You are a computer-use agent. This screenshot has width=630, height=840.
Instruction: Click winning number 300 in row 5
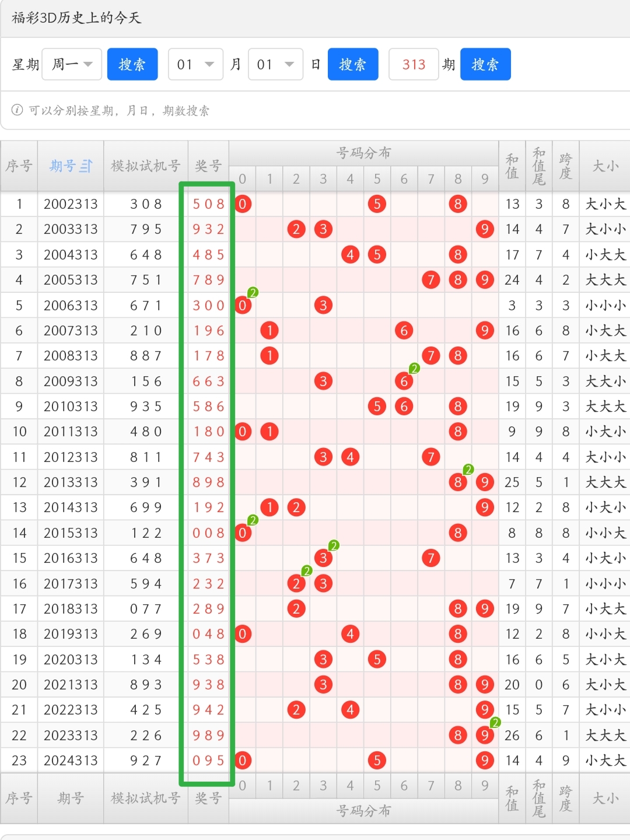208,305
